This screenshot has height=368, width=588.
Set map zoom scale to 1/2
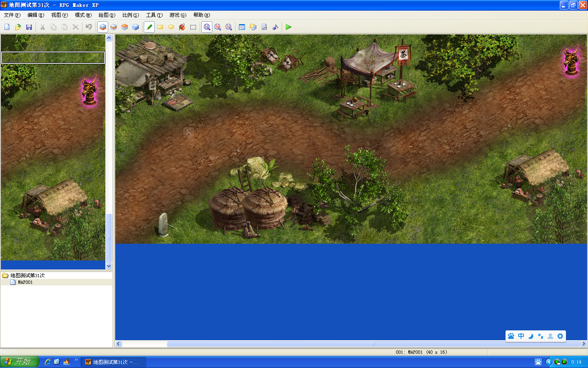[x=218, y=27]
